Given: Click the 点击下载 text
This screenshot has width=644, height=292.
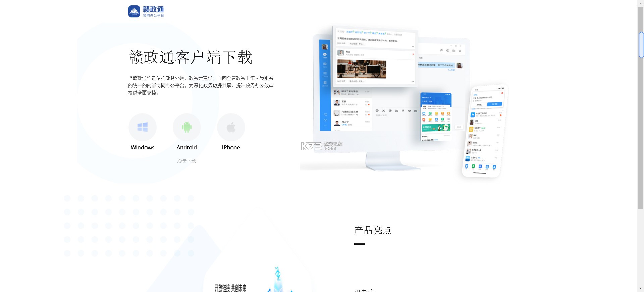Looking at the screenshot, I should [x=187, y=161].
